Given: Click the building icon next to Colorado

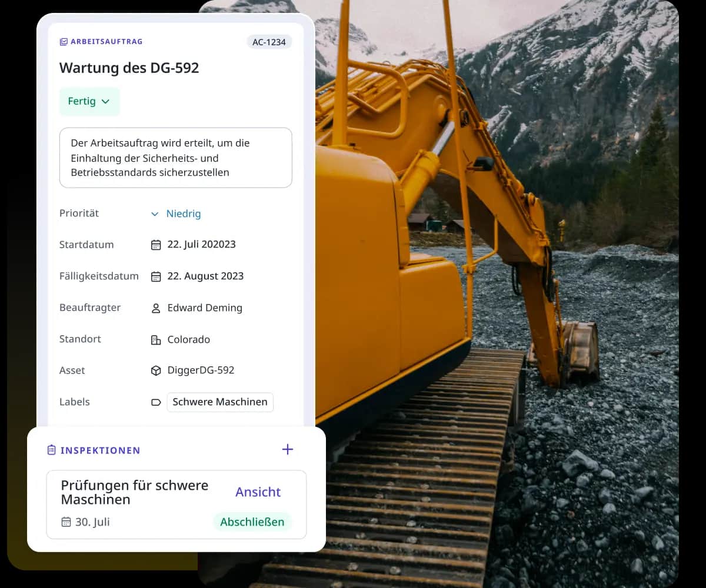Looking at the screenshot, I should click(156, 340).
